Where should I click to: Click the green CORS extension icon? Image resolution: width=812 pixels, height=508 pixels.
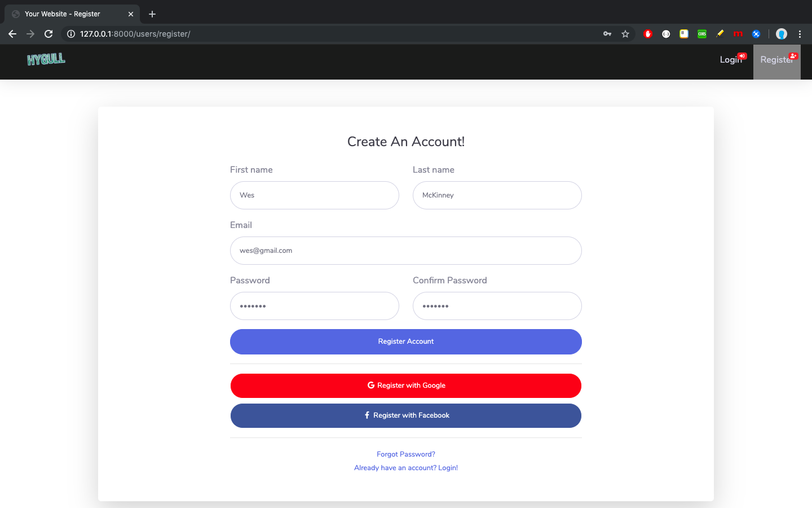pos(702,34)
